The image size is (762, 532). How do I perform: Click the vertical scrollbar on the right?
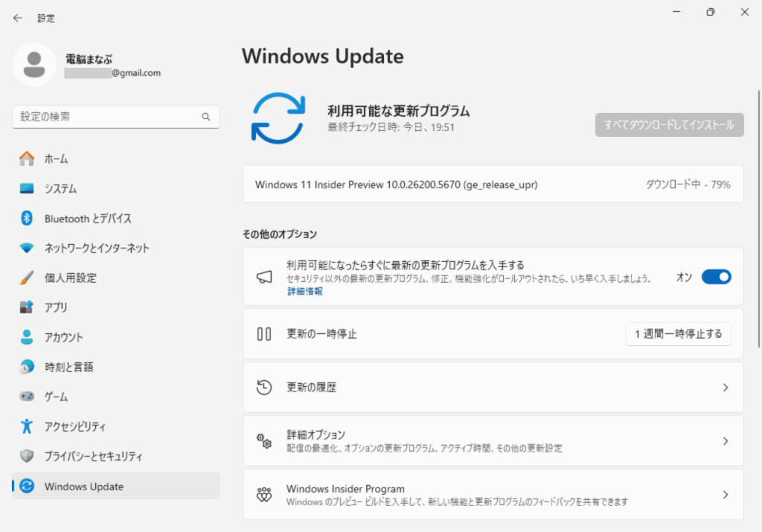click(x=758, y=219)
